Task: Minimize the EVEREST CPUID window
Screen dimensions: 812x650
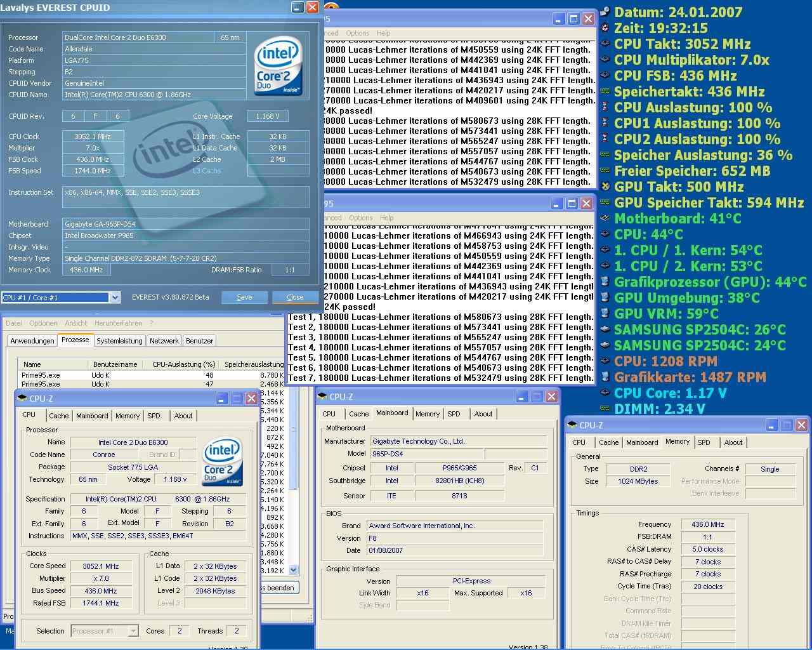Action: pyautogui.click(x=298, y=8)
